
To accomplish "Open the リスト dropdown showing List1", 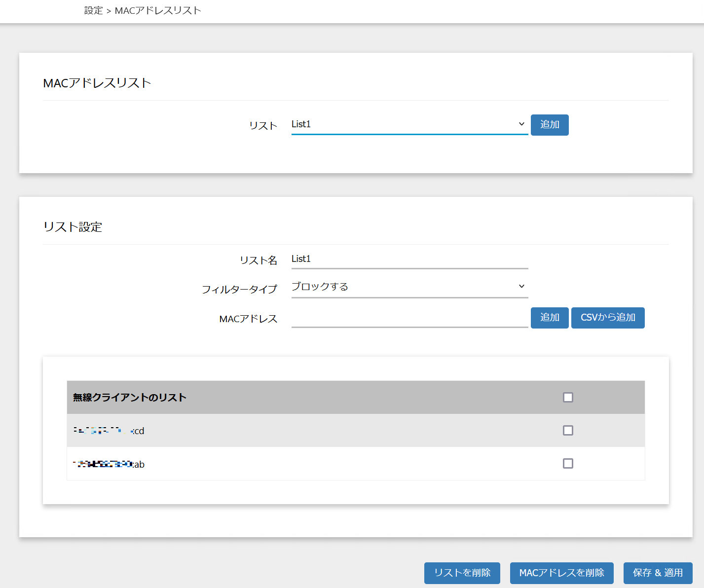I will tap(409, 124).
